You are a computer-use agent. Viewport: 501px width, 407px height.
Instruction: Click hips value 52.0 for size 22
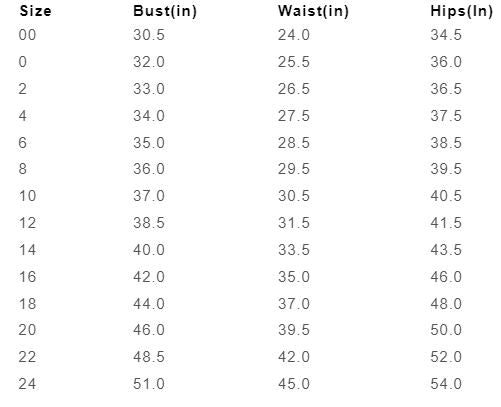point(446,357)
